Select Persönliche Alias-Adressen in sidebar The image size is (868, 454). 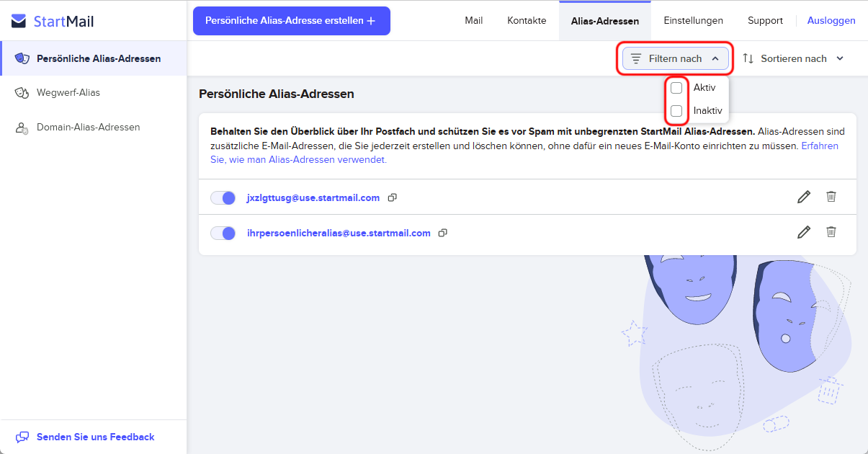[94, 58]
